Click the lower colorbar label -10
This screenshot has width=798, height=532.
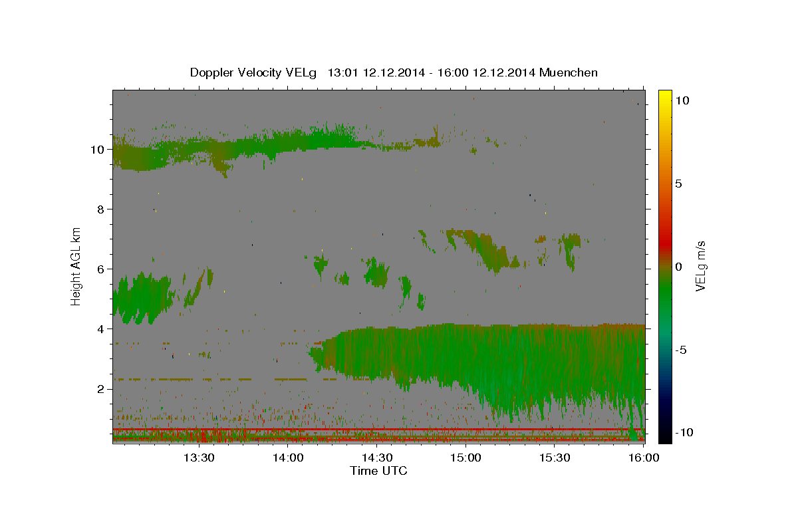coord(684,432)
